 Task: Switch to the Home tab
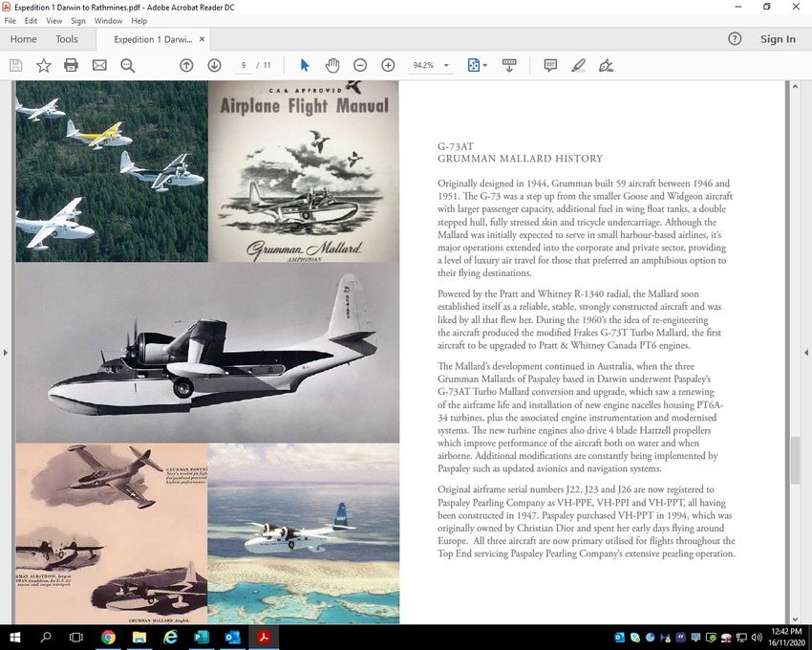(23, 39)
